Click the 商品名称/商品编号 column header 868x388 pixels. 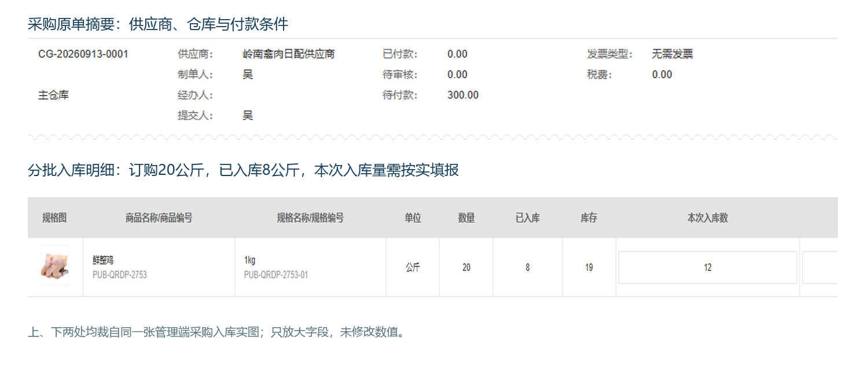point(159,218)
